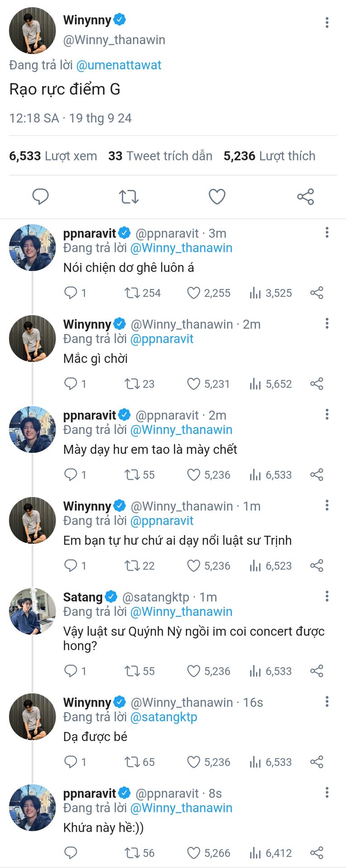The image size is (346, 868).
Task: Open options menu on "Khứa này hề:))" reply
Action: [327, 793]
